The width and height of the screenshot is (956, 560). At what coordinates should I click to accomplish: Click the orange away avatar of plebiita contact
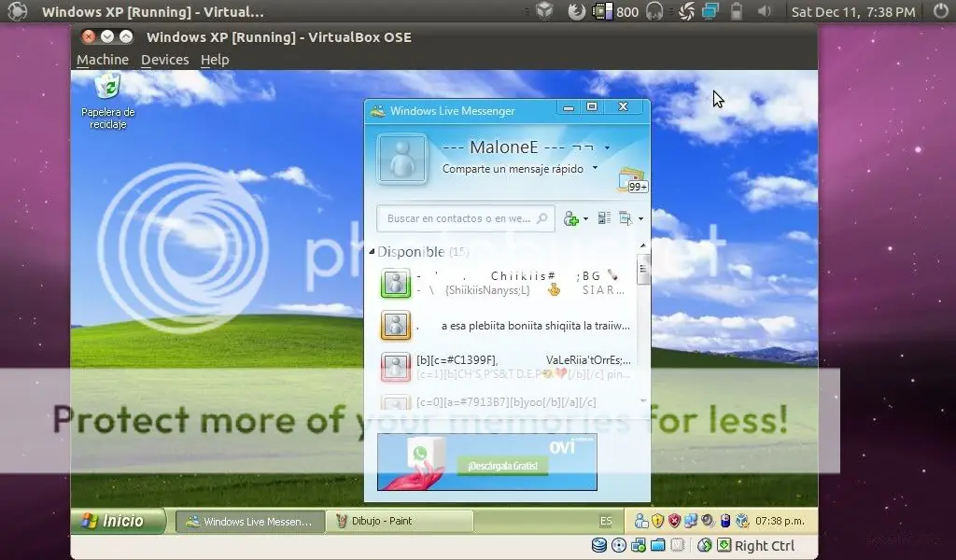coord(396,326)
